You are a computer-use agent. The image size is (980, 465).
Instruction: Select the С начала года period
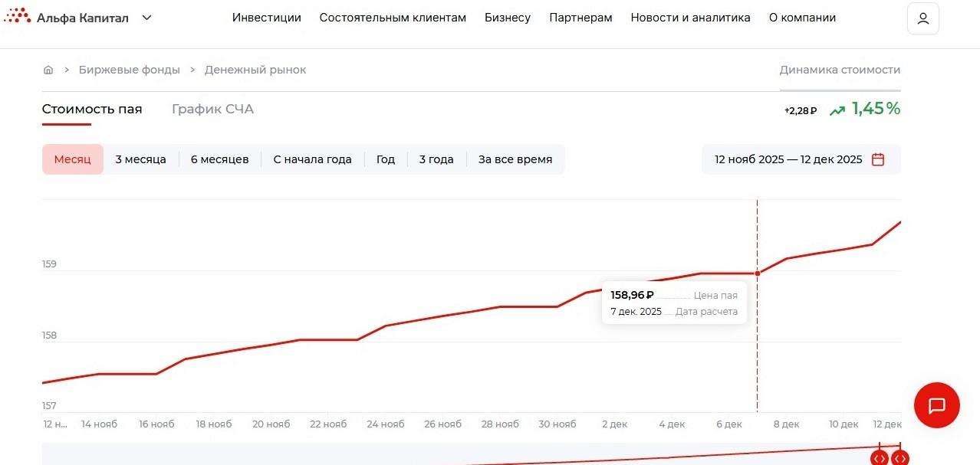(312, 159)
